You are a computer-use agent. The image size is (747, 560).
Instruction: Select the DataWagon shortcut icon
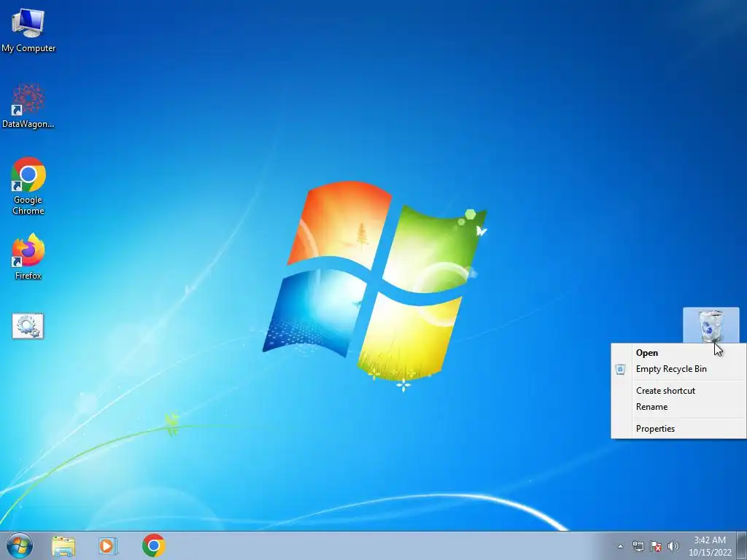click(28, 106)
